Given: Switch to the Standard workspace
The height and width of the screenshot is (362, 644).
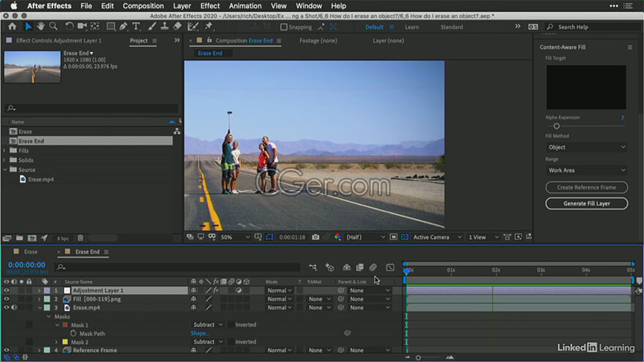Looking at the screenshot, I should pyautogui.click(x=452, y=27).
